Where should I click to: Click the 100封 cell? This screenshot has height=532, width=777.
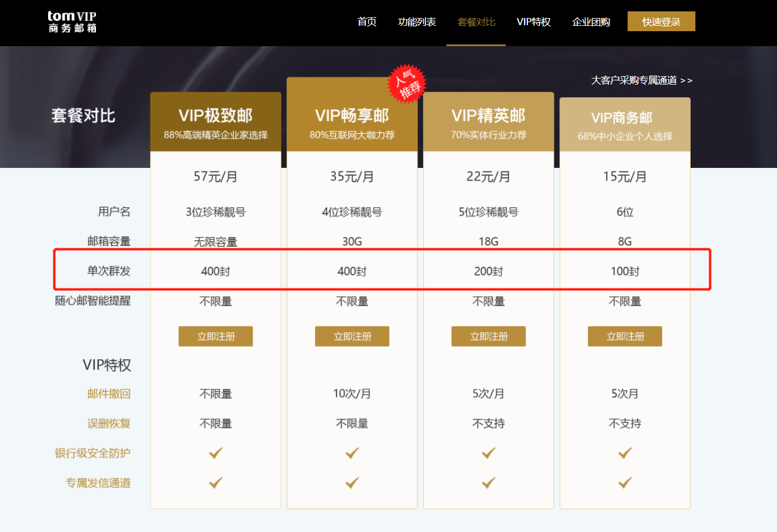[x=625, y=271]
